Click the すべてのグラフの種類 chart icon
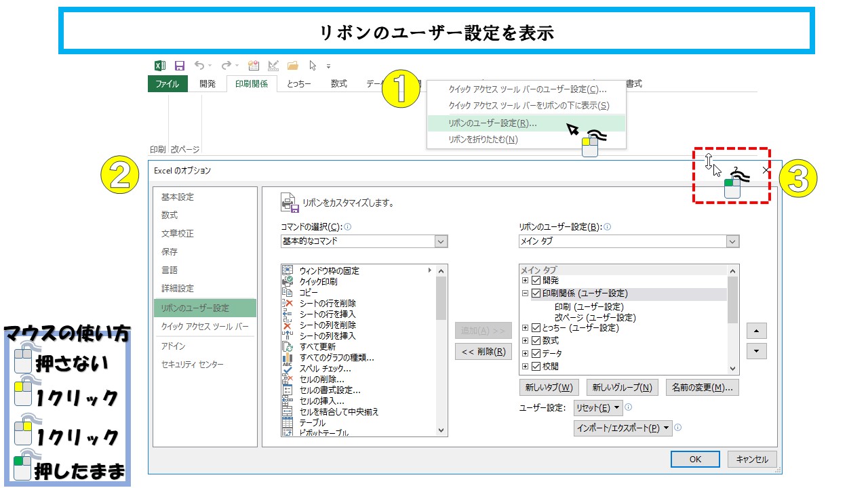 tap(287, 357)
